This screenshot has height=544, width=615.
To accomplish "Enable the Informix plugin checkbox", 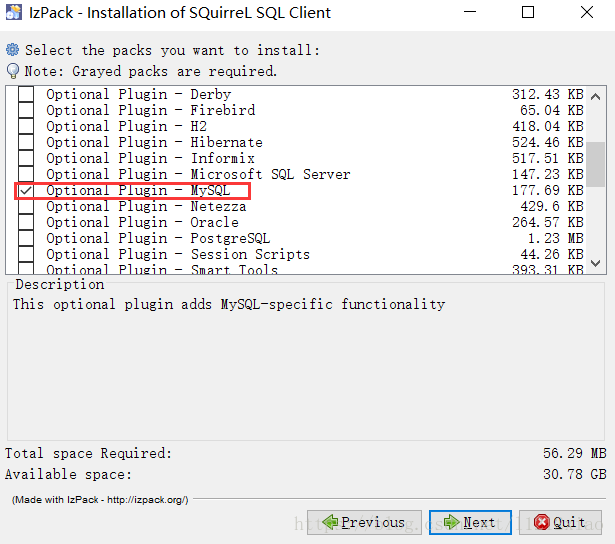I will click(x=26, y=158).
